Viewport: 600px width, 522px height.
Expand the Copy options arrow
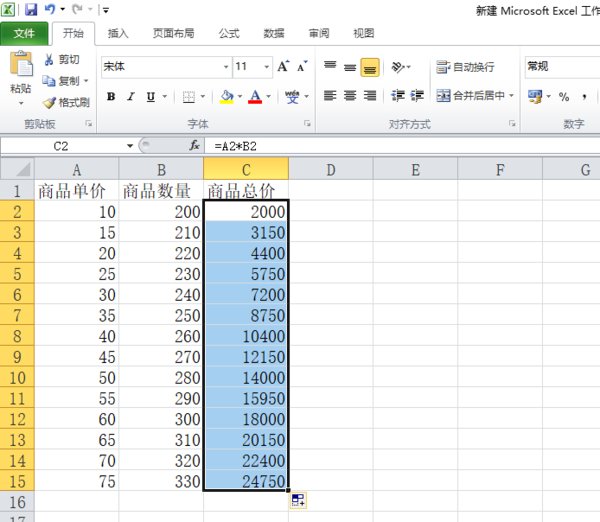pyautogui.click(x=86, y=81)
